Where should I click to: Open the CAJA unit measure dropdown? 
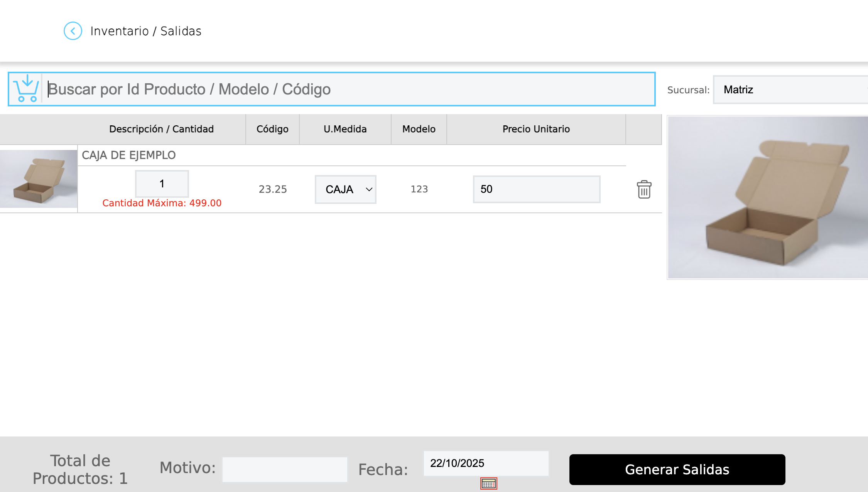(x=345, y=189)
